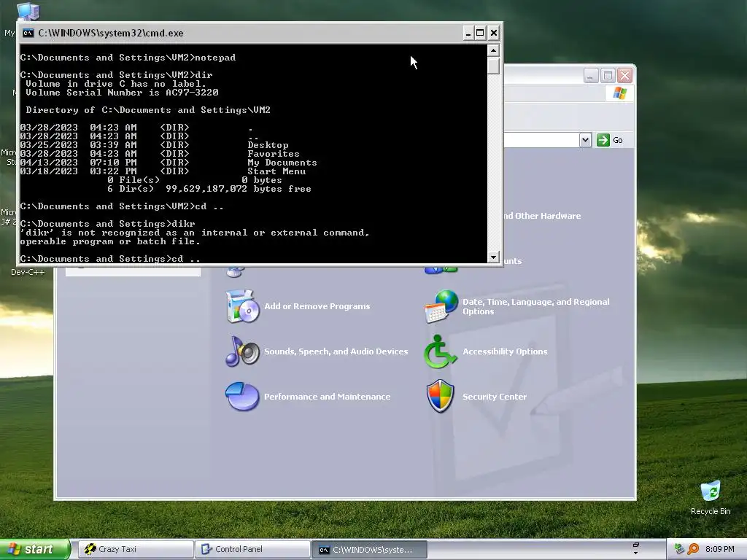Screen dimensions: 747x560
Task: Switch to Control Panel taskbar button
Action: [x=252, y=549]
